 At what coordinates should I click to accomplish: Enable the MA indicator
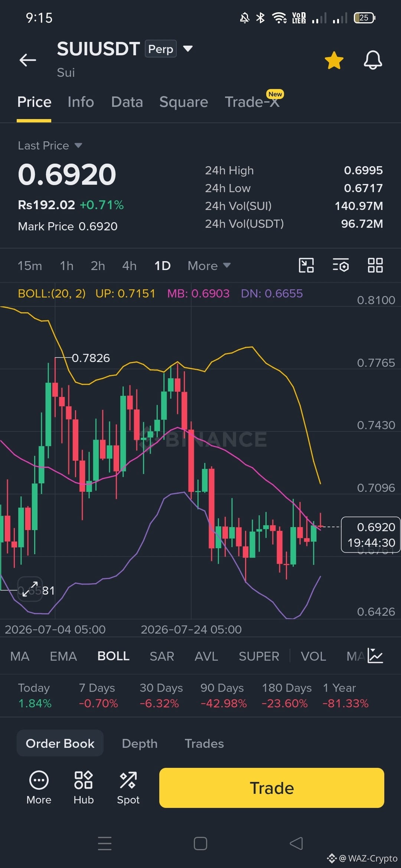[20, 656]
